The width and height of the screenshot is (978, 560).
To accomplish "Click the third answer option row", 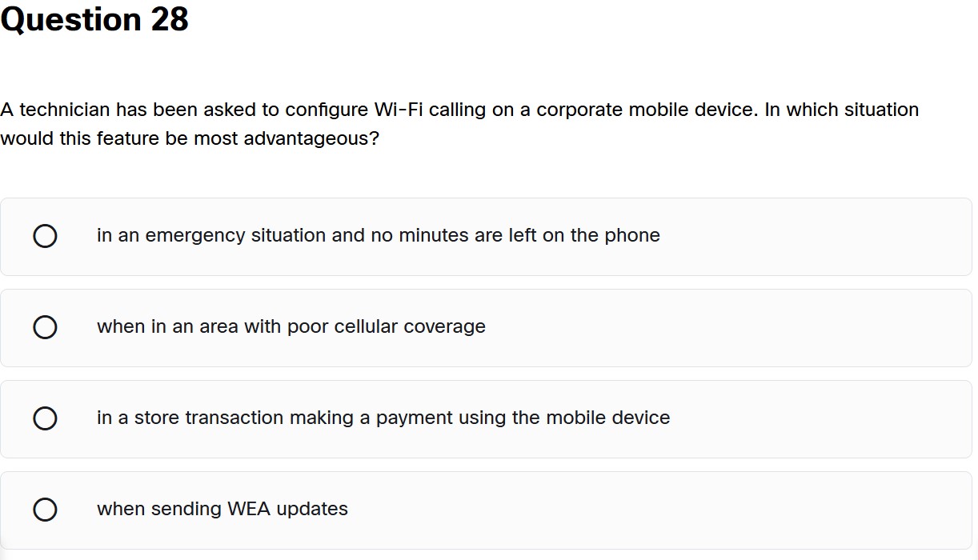I will point(480,418).
